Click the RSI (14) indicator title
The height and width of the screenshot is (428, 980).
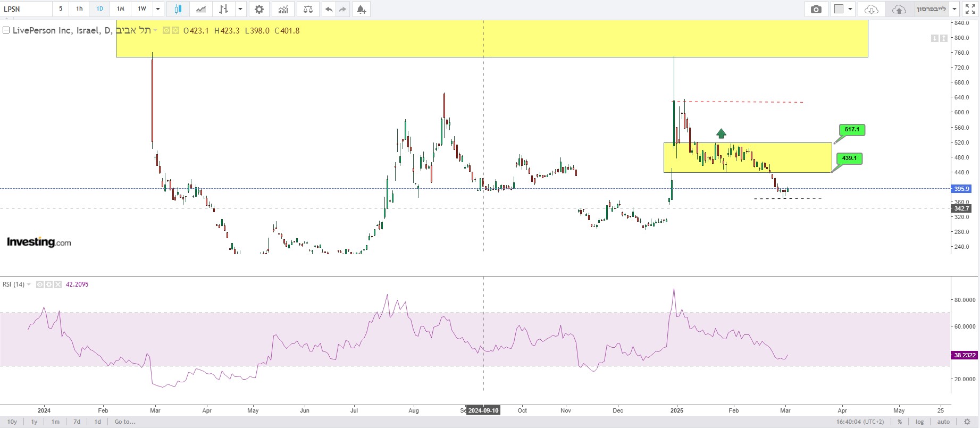pyautogui.click(x=13, y=284)
